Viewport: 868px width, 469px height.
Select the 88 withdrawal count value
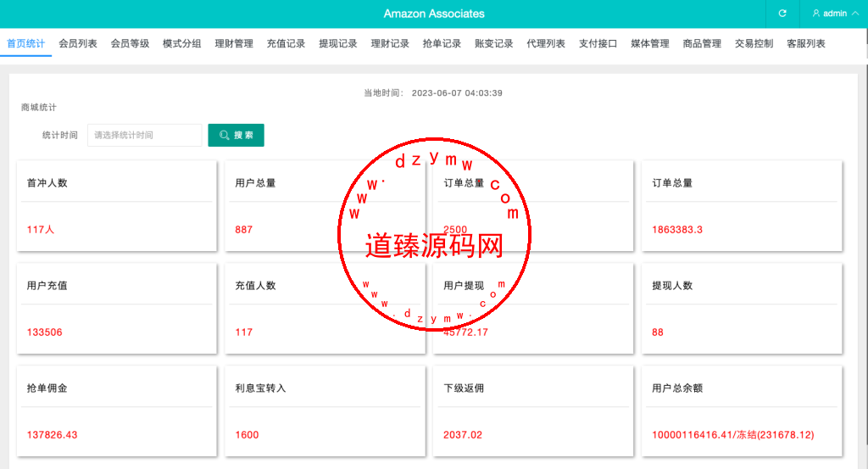coord(658,332)
